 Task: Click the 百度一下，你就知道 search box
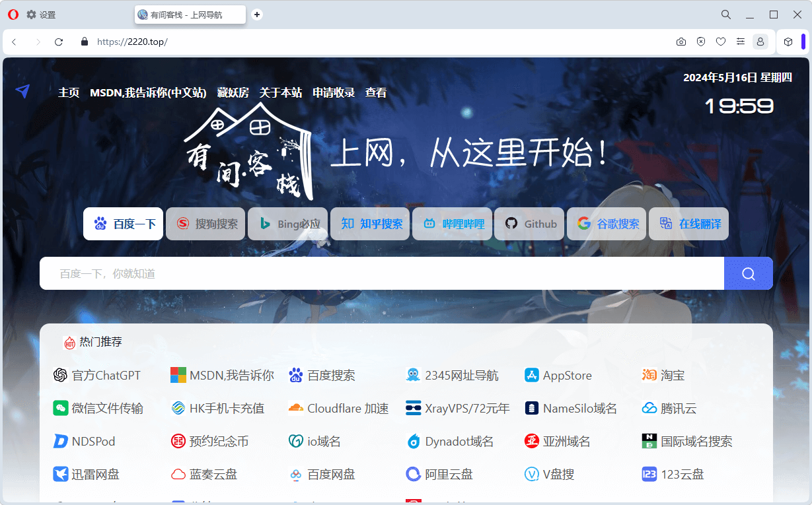click(x=382, y=273)
